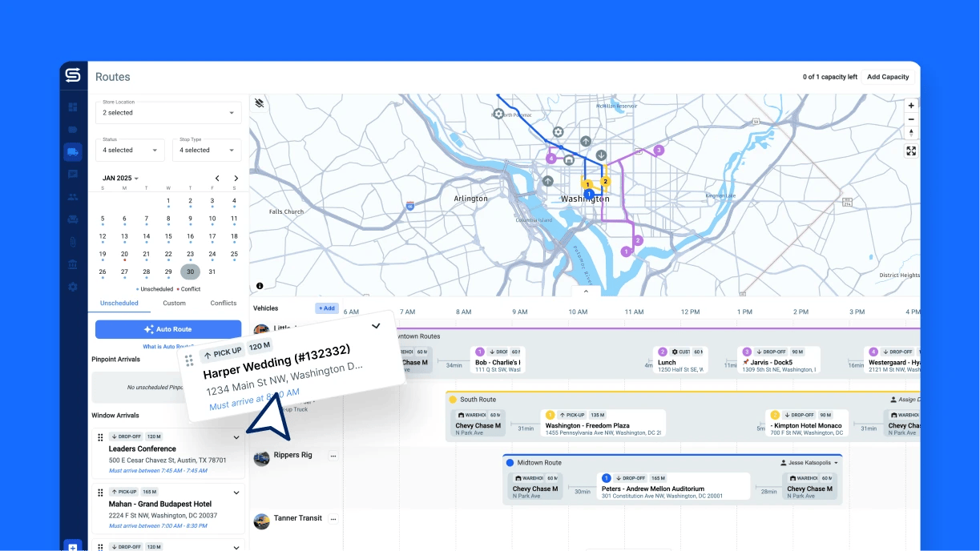
Task: Select purple stop marker 3 on map
Action: (659, 150)
